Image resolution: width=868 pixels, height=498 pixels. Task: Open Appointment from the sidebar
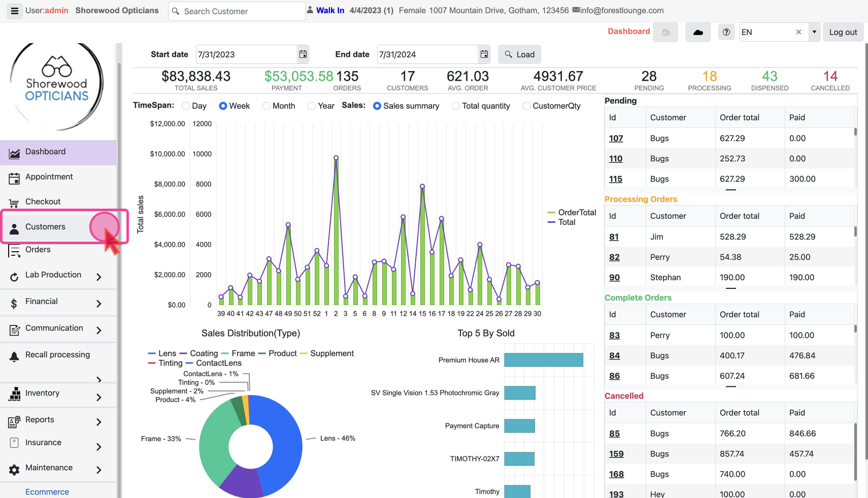pyautogui.click(x=49, y=177)
